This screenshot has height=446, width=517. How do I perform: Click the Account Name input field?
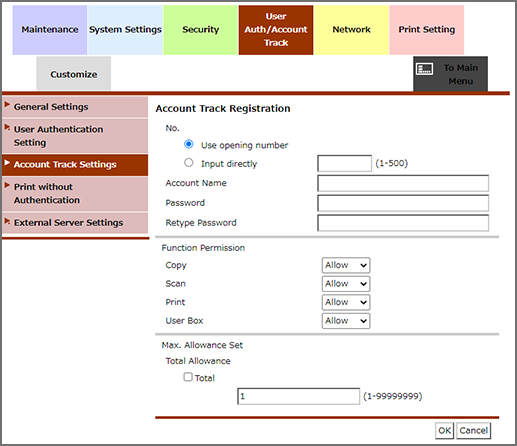(x=403, y=183)
